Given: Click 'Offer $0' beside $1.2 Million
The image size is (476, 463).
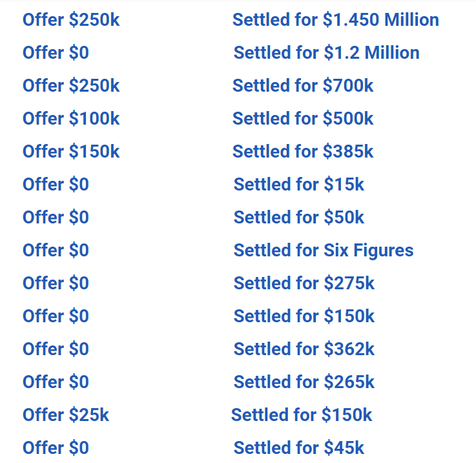Looking at the screenshot, I should 56,53.
